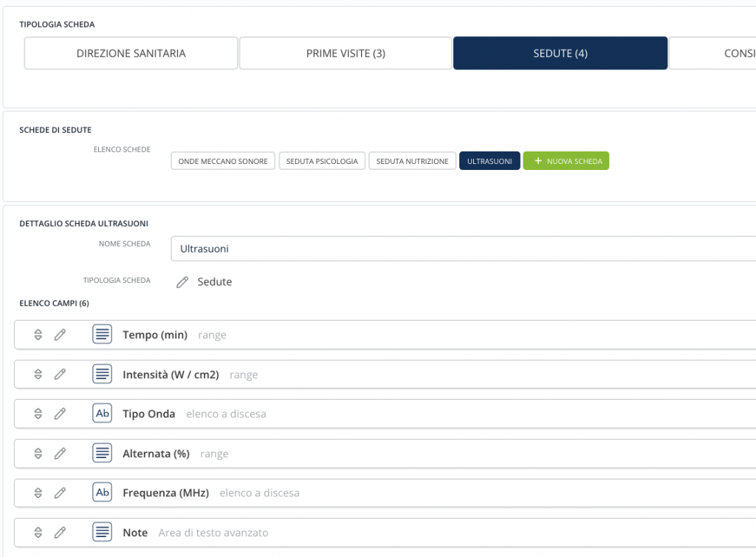Click the Note field name
The height and width of the screenshot is (557, 756).
coord(135,533)
